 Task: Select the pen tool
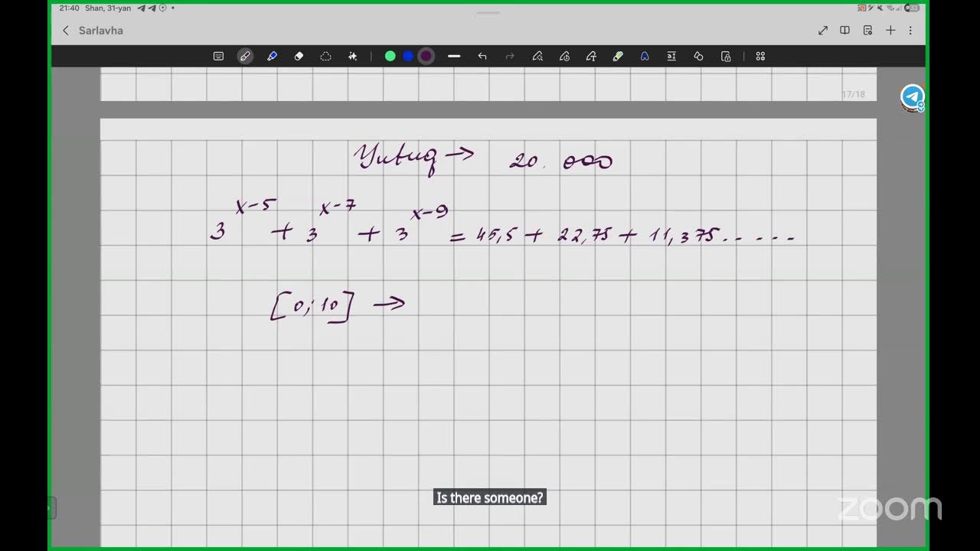pyautogui.click(x=245, y=56)
